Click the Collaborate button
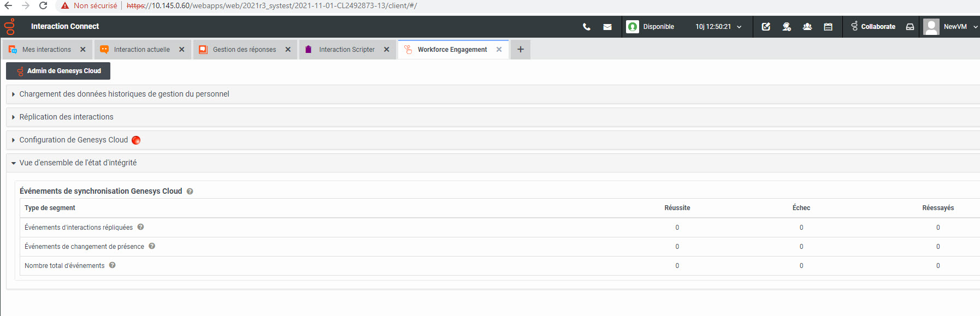 point(873,27)
